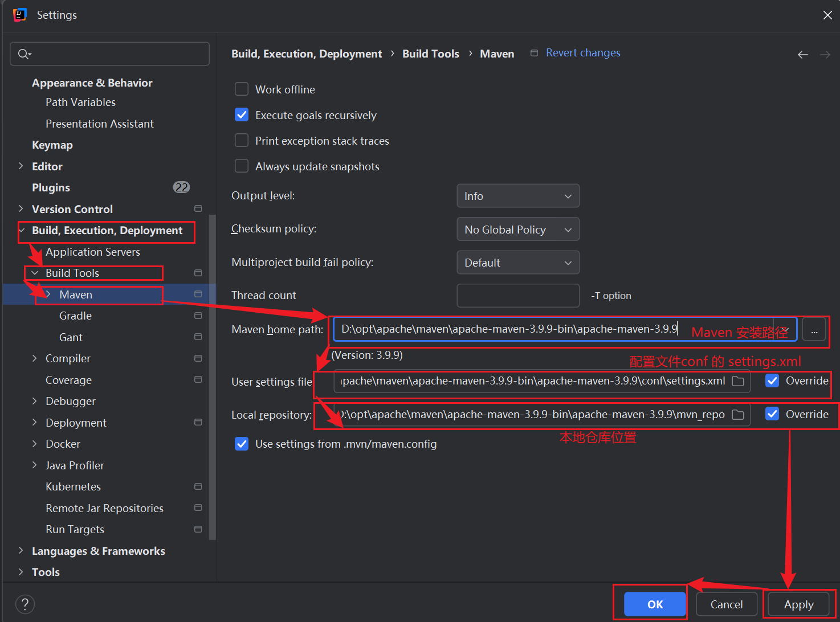The width and height of the screenshot is (840, 622).
Task: Click browse button for Maven home path
Action: point(814,329)
